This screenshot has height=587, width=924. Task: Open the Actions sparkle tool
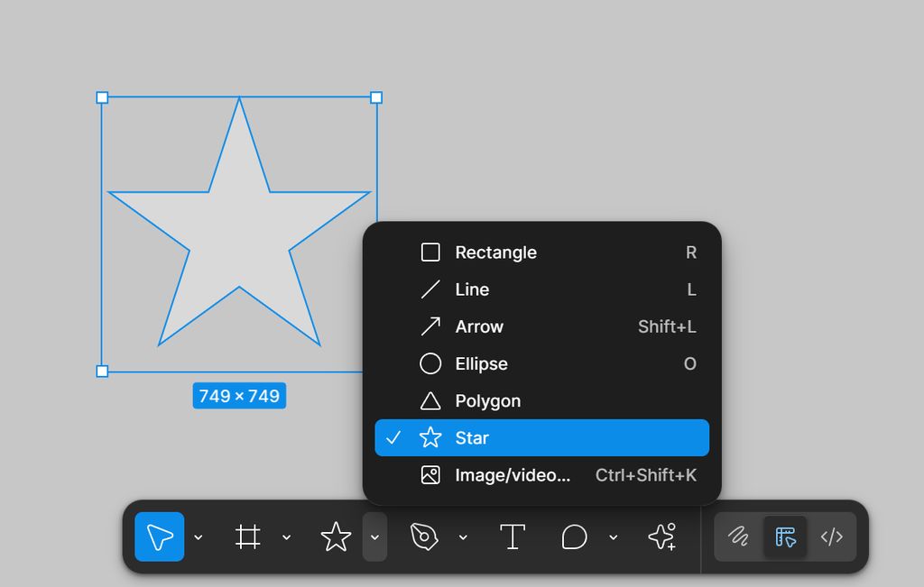(x=661, y=537)
